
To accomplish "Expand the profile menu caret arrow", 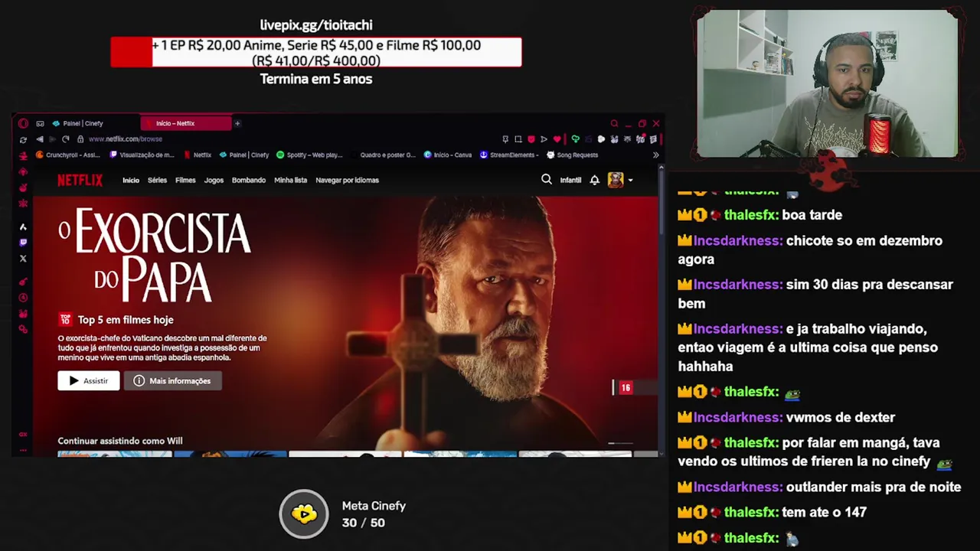I will (x=630, y=181).
